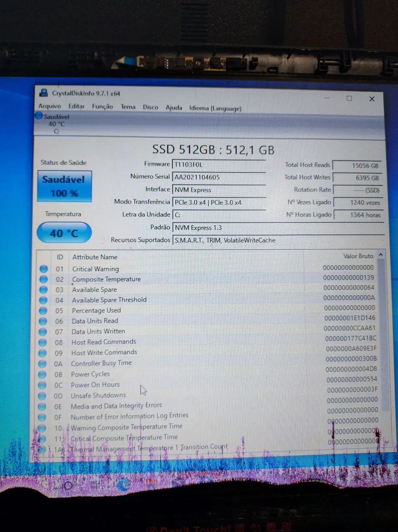Screen dimensions: 398x532
Task: Click the ID column header
Action: [60, 257]
